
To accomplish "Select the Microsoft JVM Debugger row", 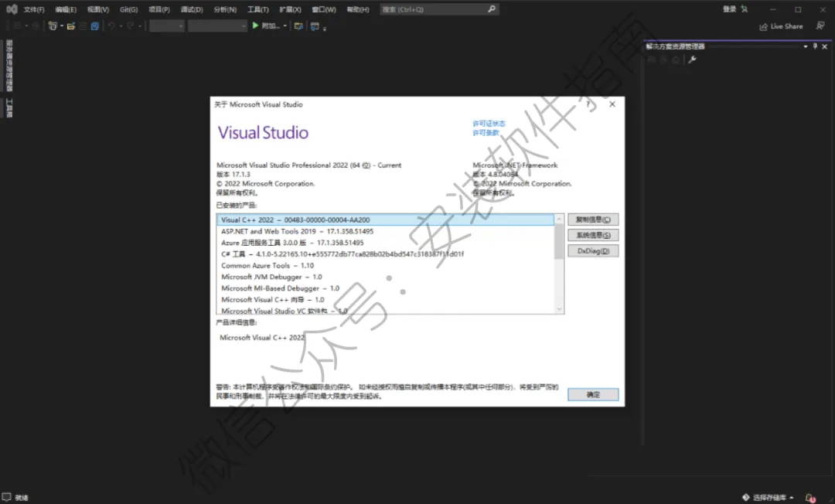I will point(385,277).
